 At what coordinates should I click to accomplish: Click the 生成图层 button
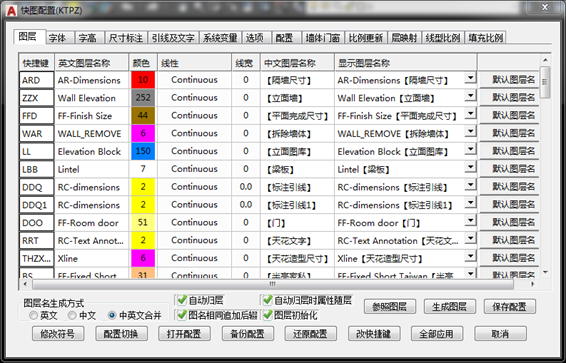[449, 307]
